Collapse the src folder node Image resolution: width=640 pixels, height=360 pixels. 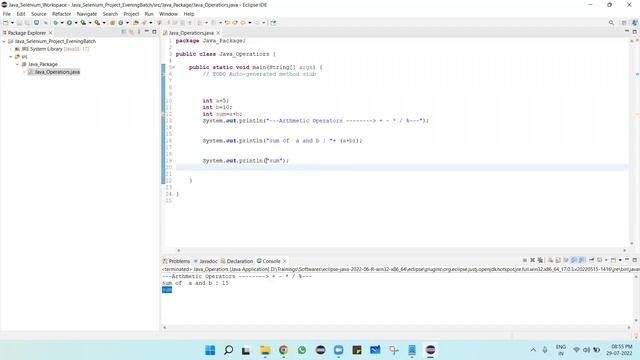click(x=11, y=57)
